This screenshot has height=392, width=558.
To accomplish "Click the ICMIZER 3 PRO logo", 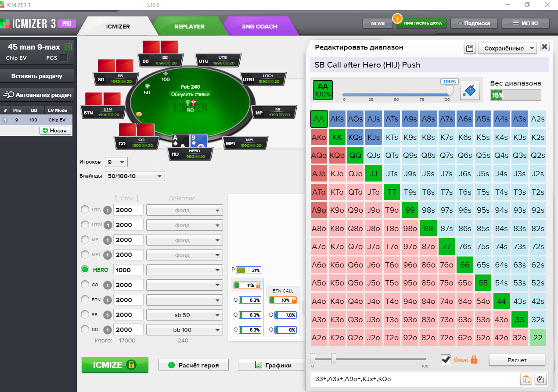I will click(x=39, y=24).
